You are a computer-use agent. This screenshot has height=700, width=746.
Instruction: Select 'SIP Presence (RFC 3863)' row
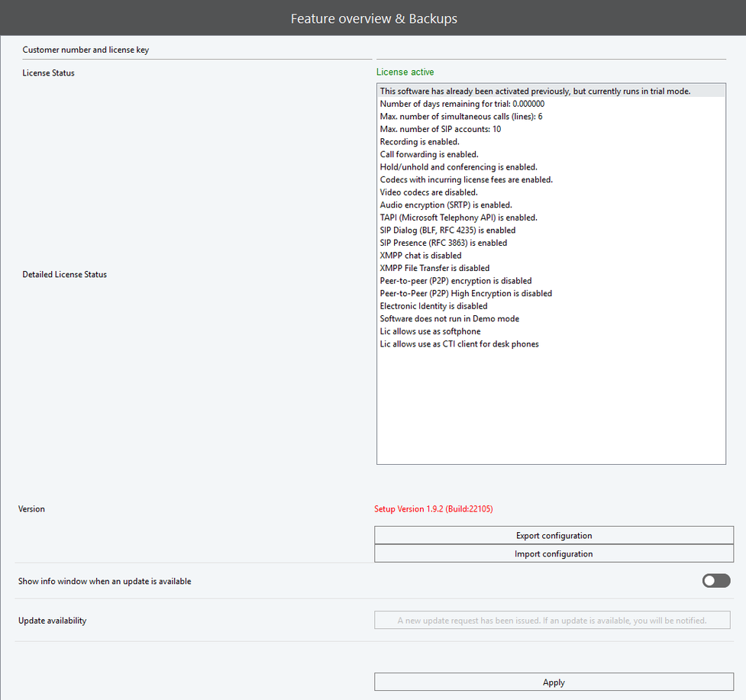[551, 243]
